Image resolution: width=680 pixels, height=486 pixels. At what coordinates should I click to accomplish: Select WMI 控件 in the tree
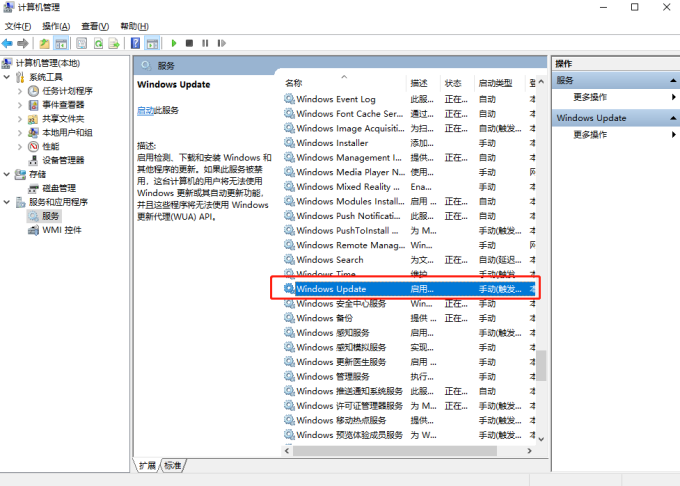[62, 230]
